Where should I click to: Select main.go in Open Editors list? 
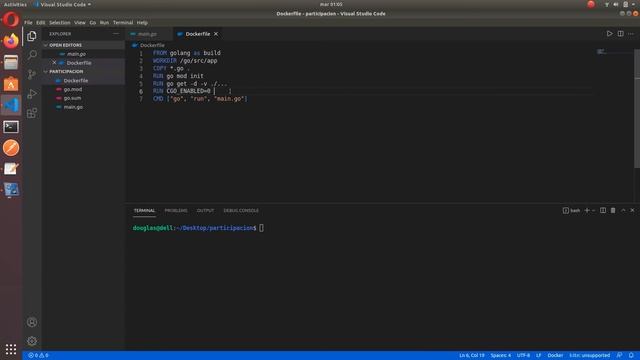click(83, 54)
